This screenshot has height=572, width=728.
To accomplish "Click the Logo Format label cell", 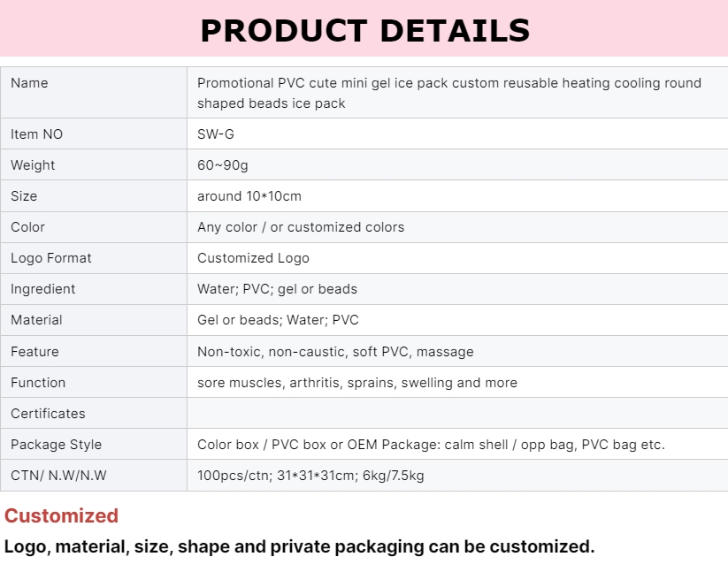I will click(x=51, y=258).
